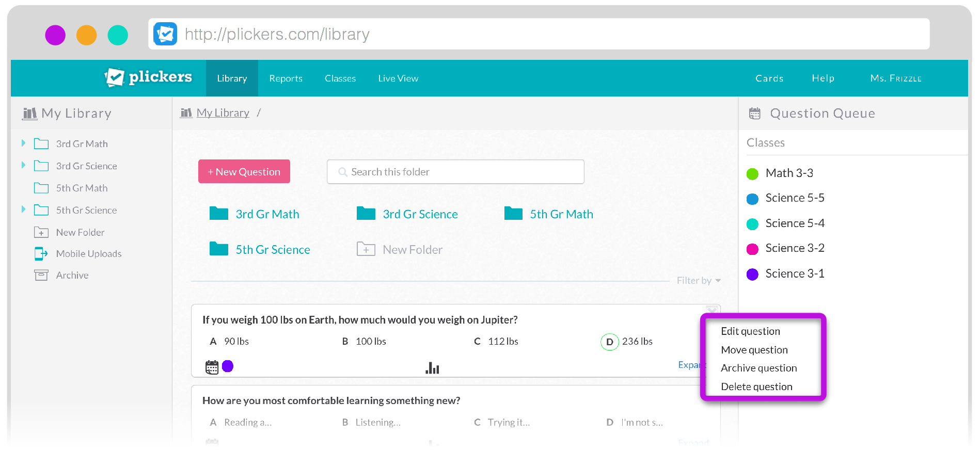View bar chart results for Jupiter question
This screenshot has width=980, height=451.
click(x=432, y=368)
